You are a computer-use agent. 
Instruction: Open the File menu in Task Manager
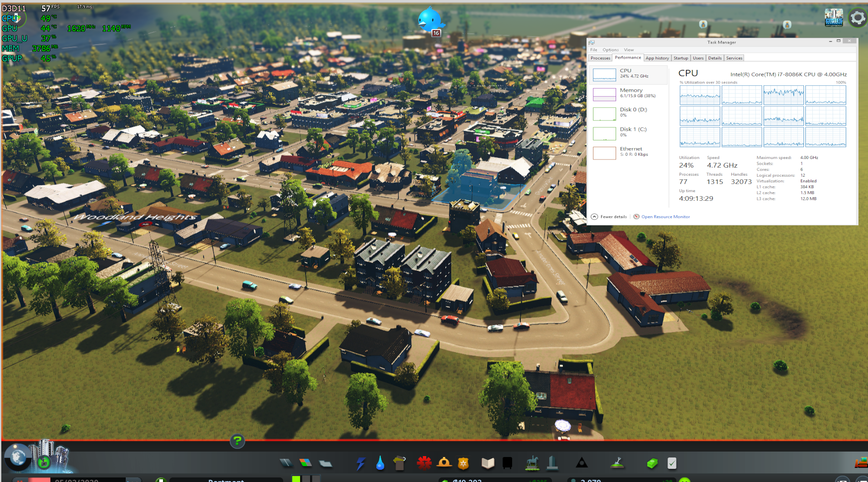594,50
